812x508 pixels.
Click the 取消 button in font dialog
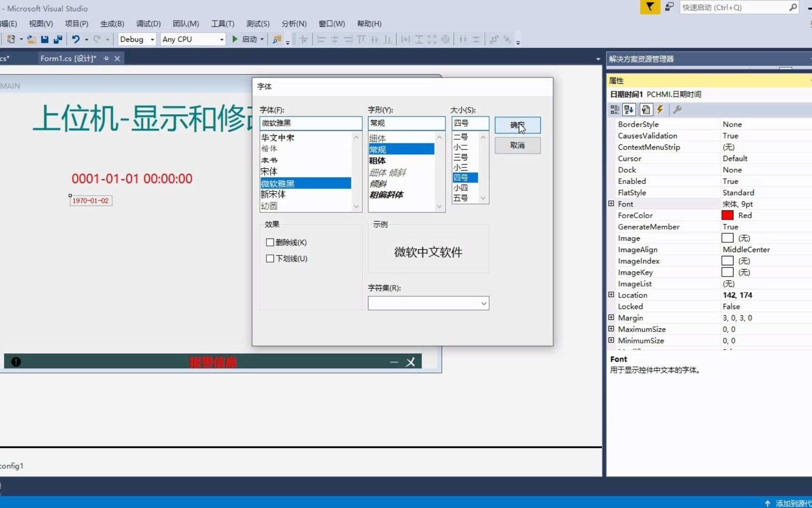pyautogui.click(x=517, y=145)
